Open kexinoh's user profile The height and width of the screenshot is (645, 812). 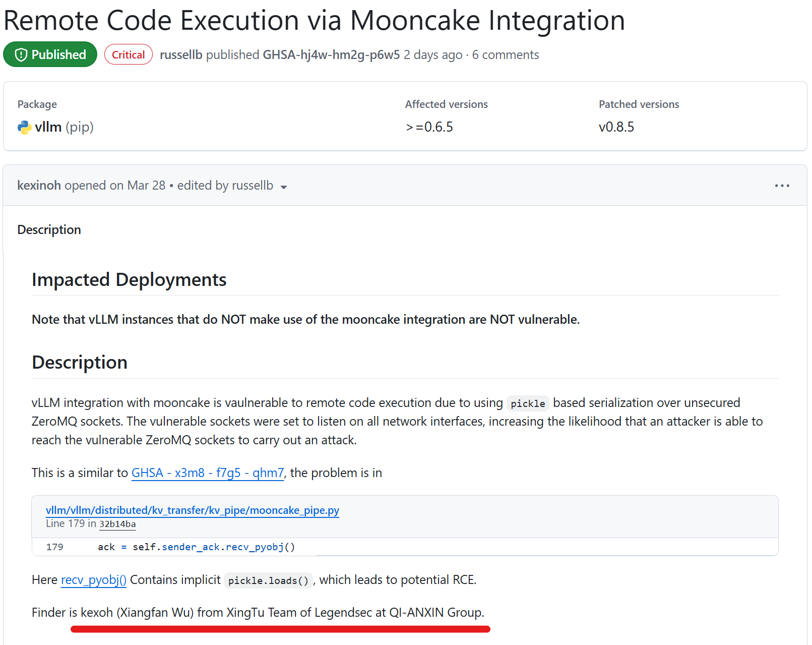(x=39, y=186)
